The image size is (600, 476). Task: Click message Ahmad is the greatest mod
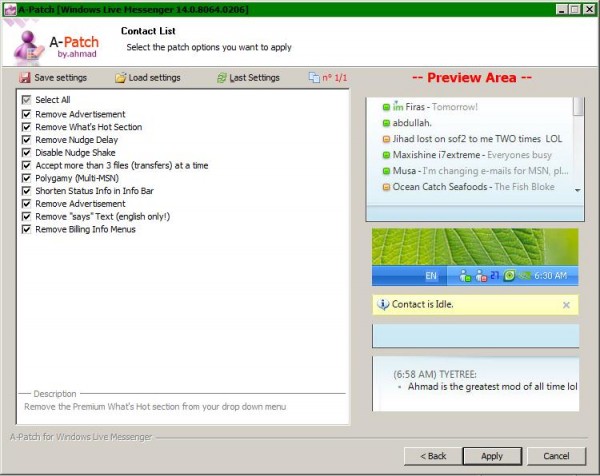coord(492,387)
